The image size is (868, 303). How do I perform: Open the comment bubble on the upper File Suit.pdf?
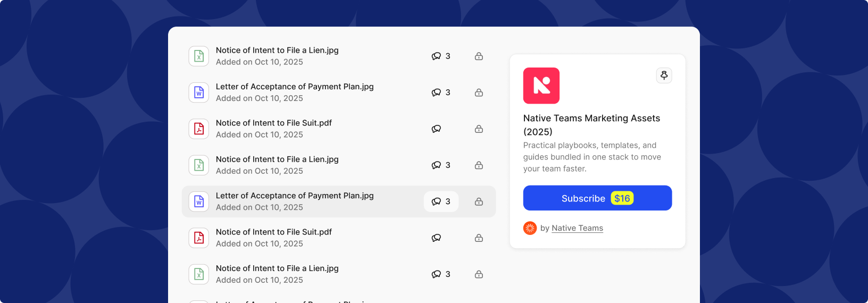436,129
